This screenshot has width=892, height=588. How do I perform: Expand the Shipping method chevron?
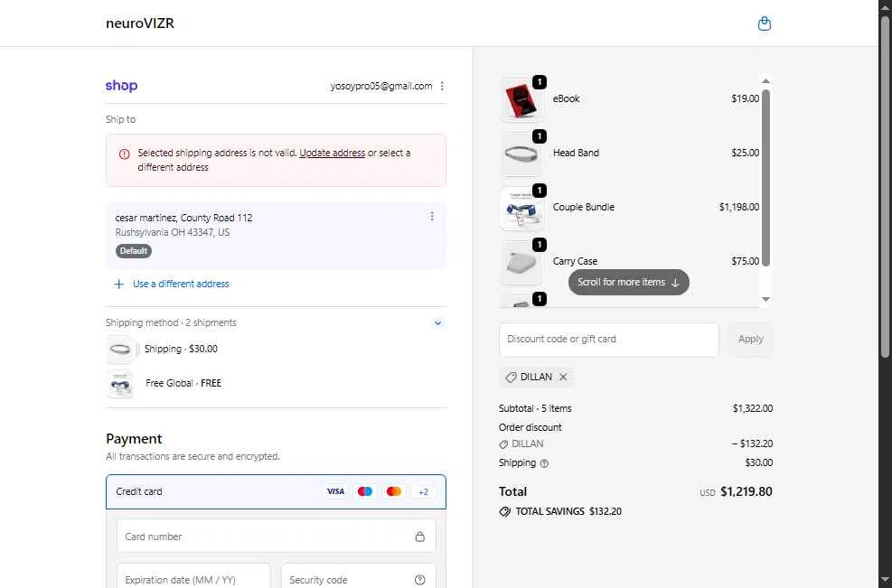click(437, 323)
